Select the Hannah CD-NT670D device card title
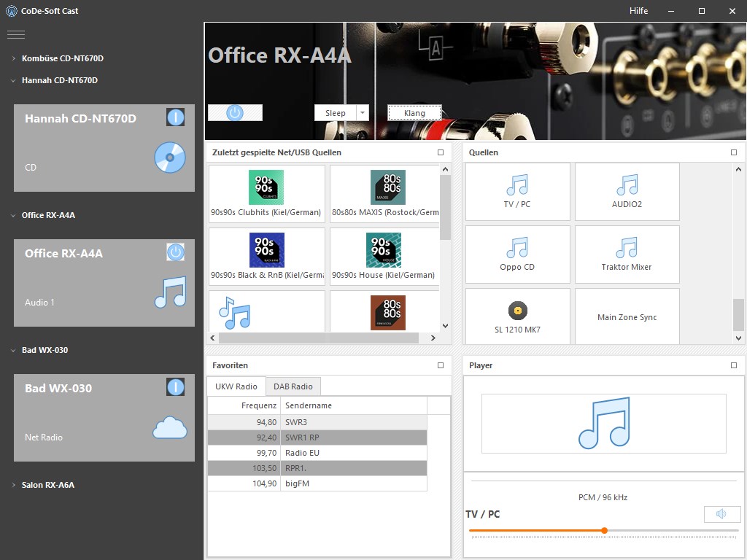Image resolution: width=747 pixels, height=560 pixels. pos(80,119)
